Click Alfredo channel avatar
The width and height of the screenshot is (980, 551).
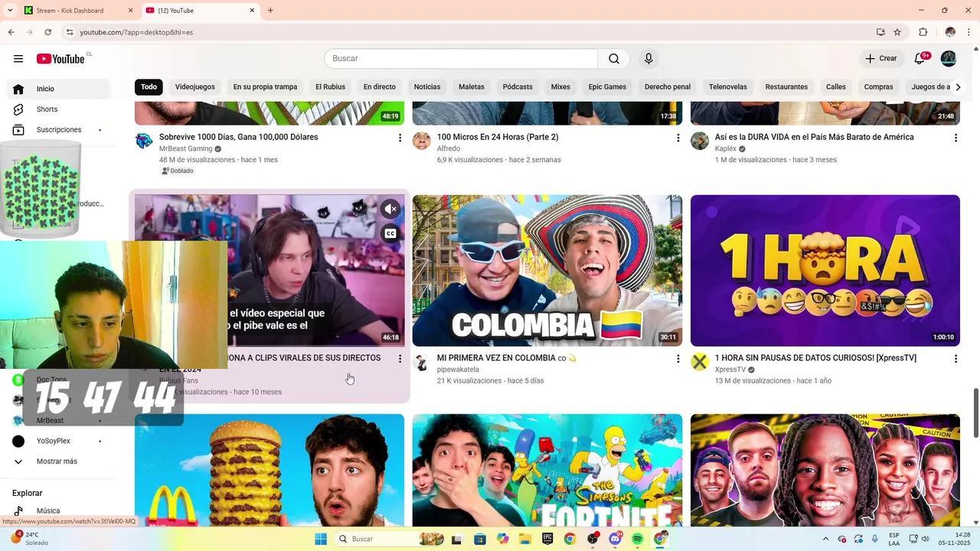pyautogui.click(x=422, y=141)
